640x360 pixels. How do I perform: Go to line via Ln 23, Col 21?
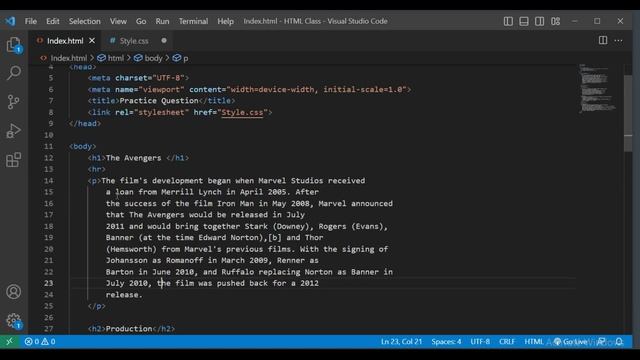pyautogui.click(x=401, y=342)
